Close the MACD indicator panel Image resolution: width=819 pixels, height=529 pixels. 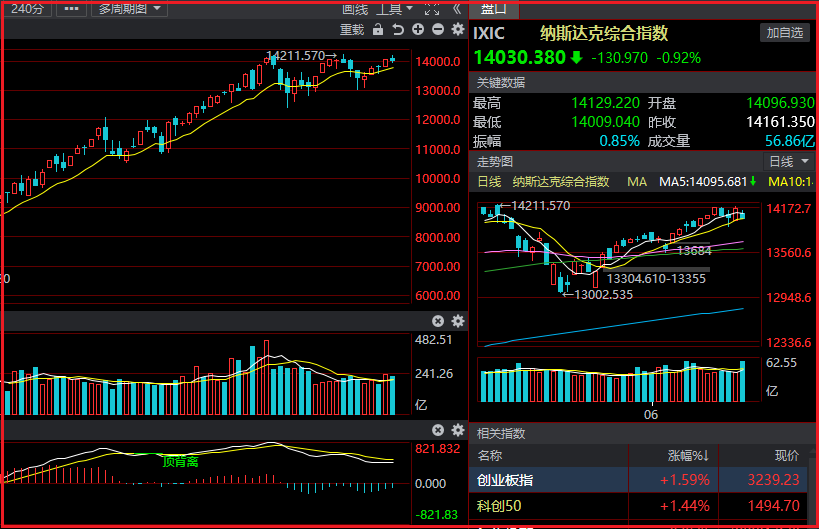pyautogui.click(x=438, y=430)
